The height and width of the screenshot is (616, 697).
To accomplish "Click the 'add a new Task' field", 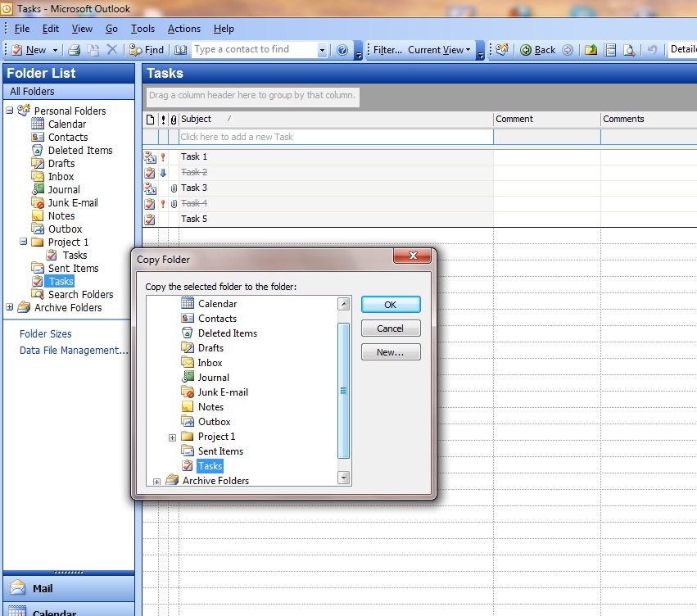I will click(x=336, y=137).
